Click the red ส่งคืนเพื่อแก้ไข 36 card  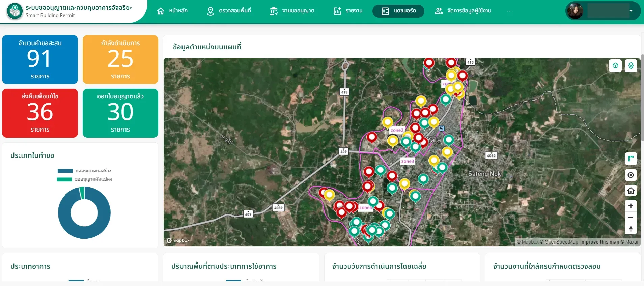click(40, 113)
